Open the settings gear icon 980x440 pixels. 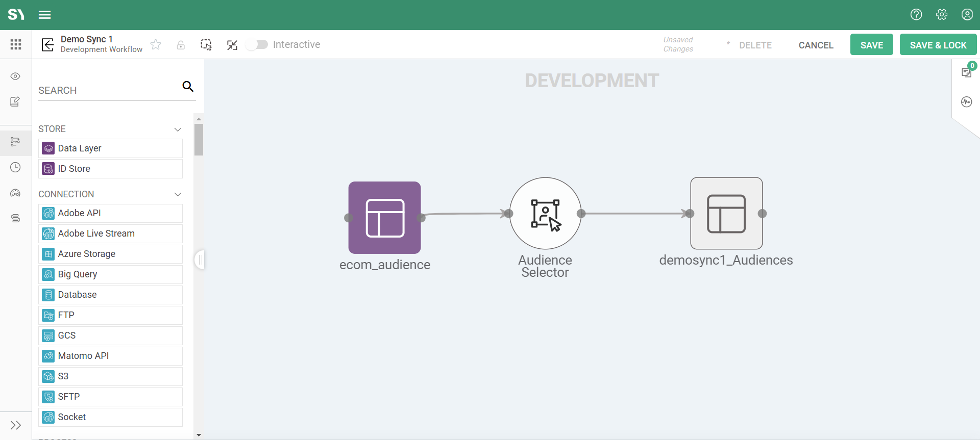pos(942,15)
